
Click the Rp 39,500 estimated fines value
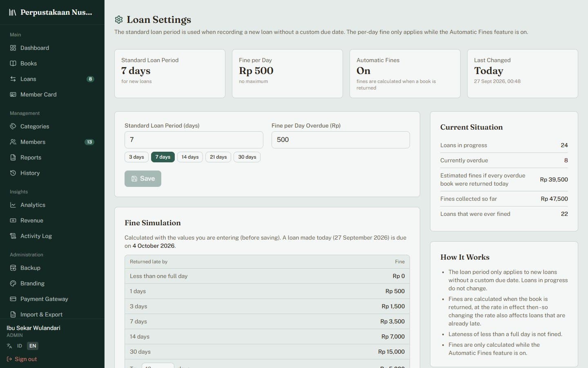pyautogui.click(x=554, y=180)
